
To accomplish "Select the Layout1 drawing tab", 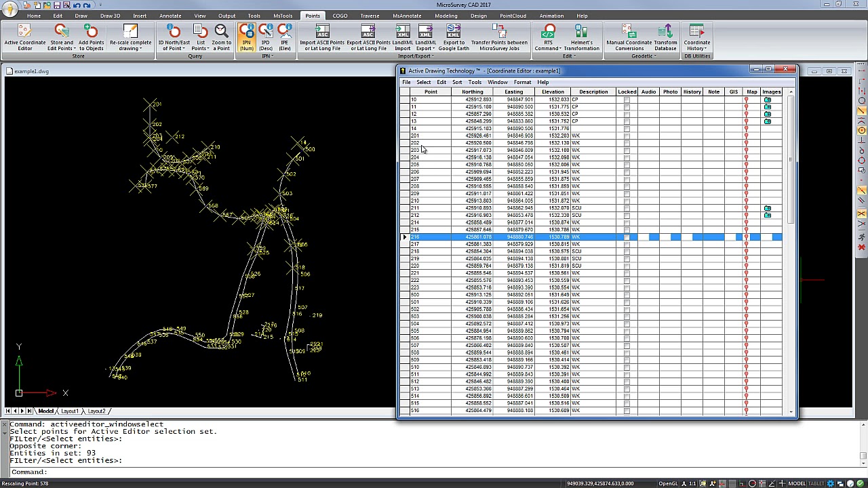I will pos(69,411).
